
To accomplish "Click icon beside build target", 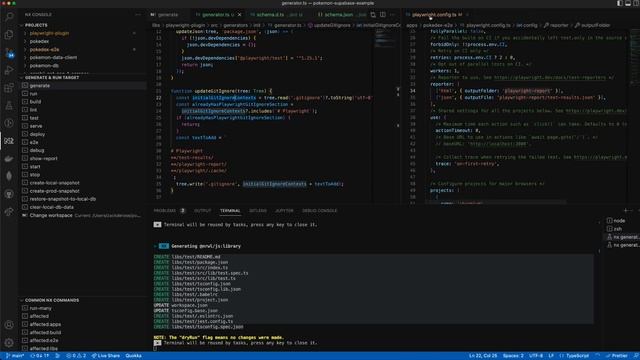I will (x=25, y=102).
